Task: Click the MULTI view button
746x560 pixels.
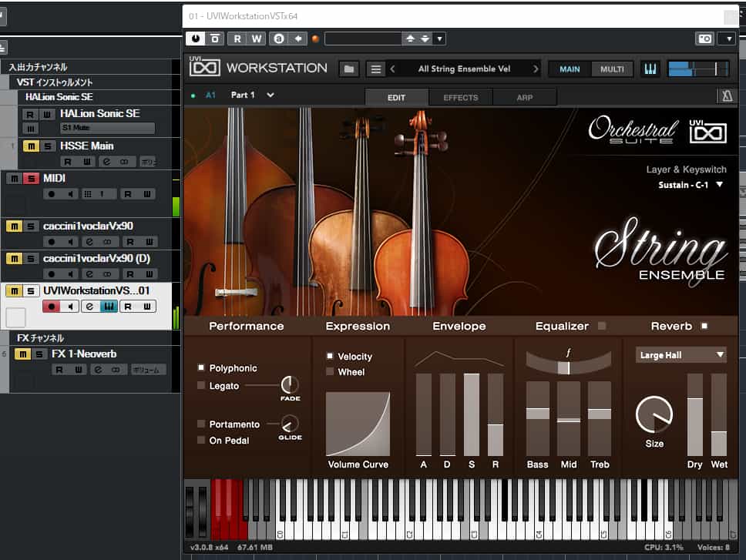Action: 612,69
